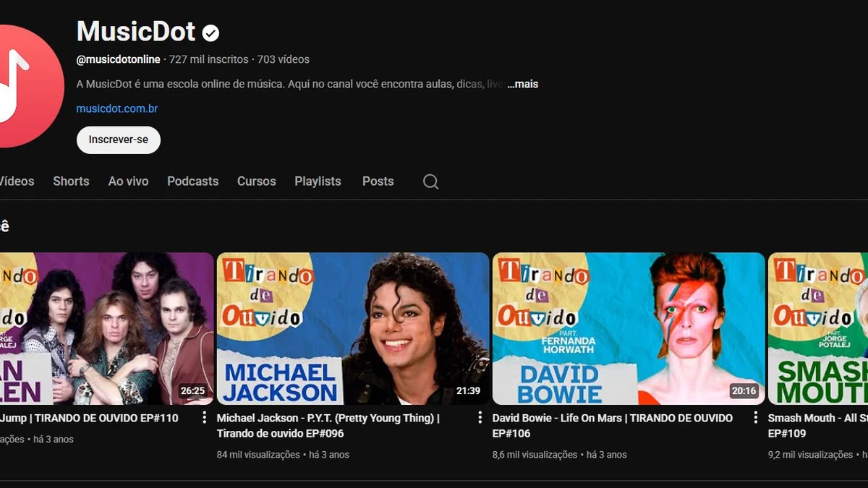Play the Michael Jackson thumbnail video
This screenshot has height=488, width=868.
(353, 328)
